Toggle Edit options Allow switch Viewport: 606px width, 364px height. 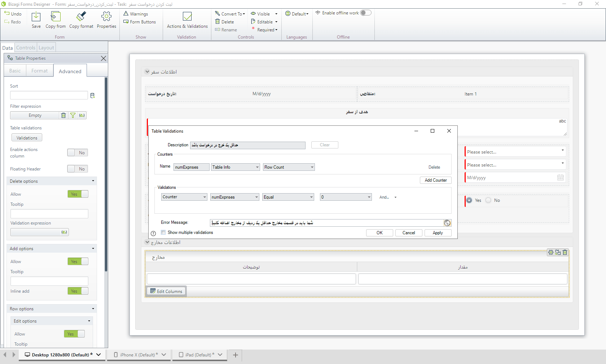click(74, 334)
